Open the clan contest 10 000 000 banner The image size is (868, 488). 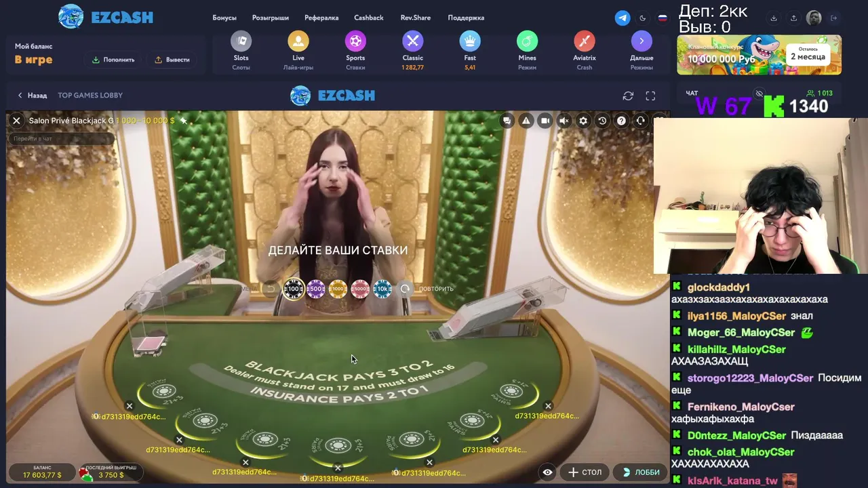[759, 55]
